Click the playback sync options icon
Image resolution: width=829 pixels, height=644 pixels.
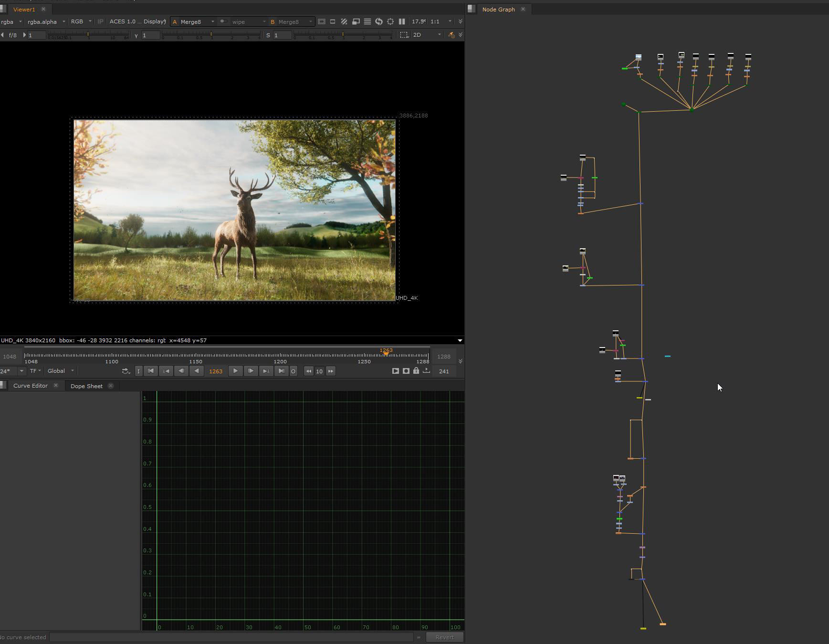coord(126,371)
